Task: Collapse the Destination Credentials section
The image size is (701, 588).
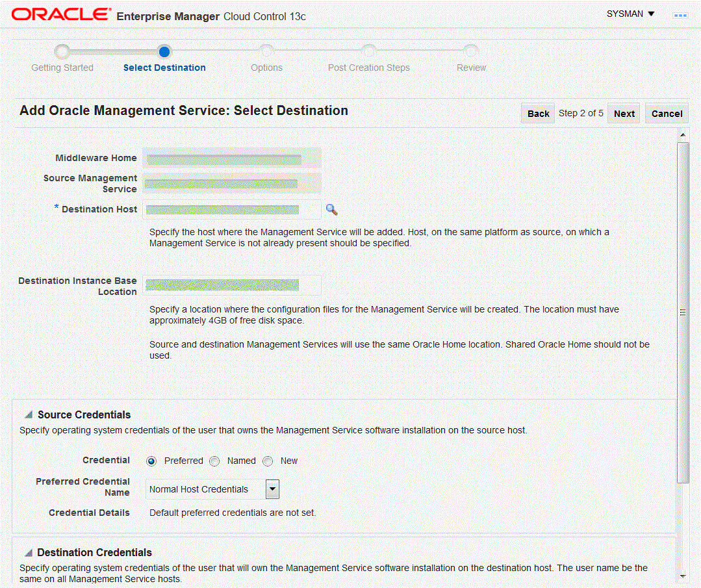Action: point(29,553)
